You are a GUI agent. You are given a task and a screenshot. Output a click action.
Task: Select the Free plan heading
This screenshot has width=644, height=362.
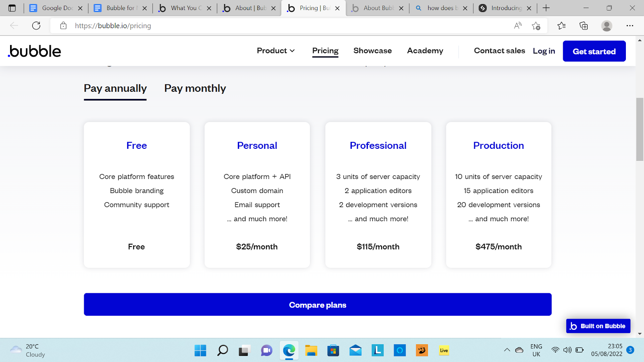[136, 146]
